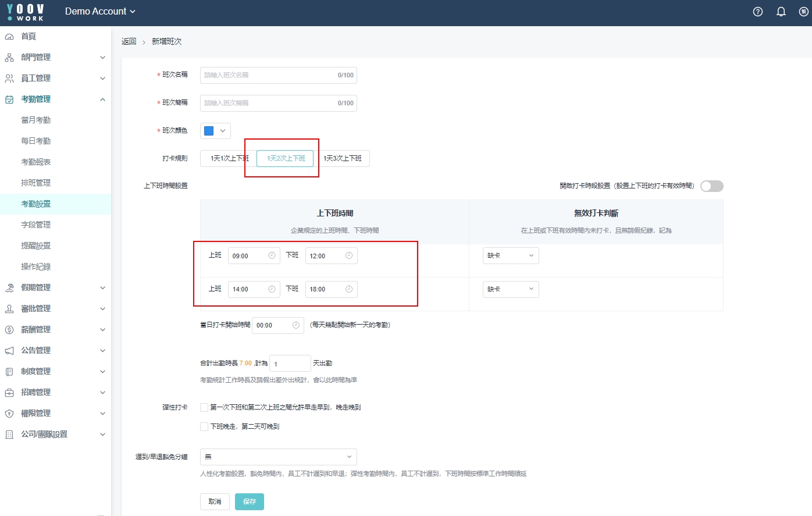Click the user avatar icon in header
Viewport: 812px width, 516px height.
point(804,12)
